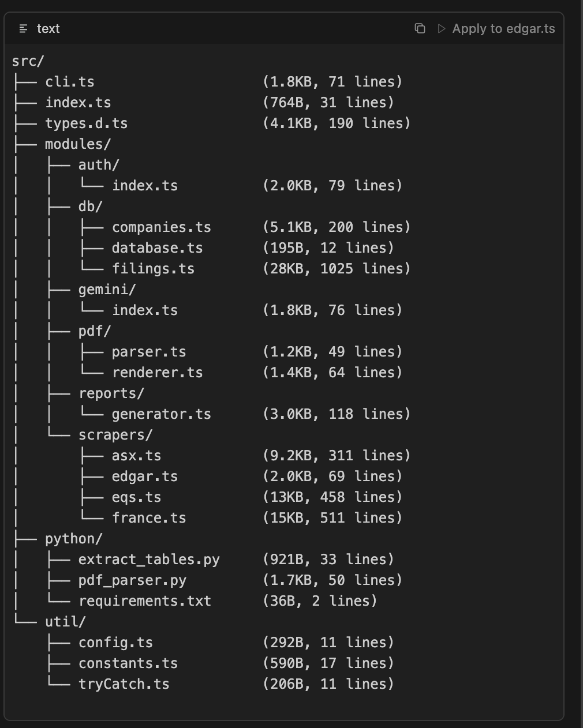
Task: Click the auth/ folder entry
Action: [99, 164]
